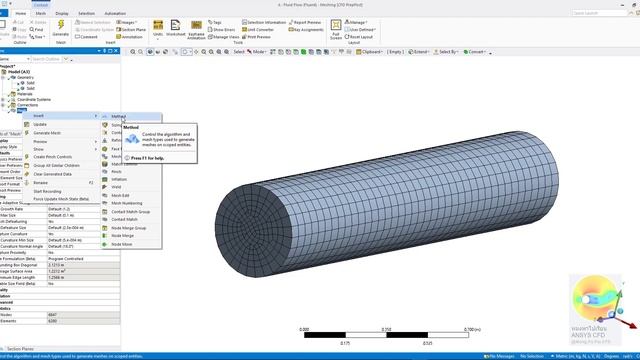Open the Select By dropdown

click(446, 52)
